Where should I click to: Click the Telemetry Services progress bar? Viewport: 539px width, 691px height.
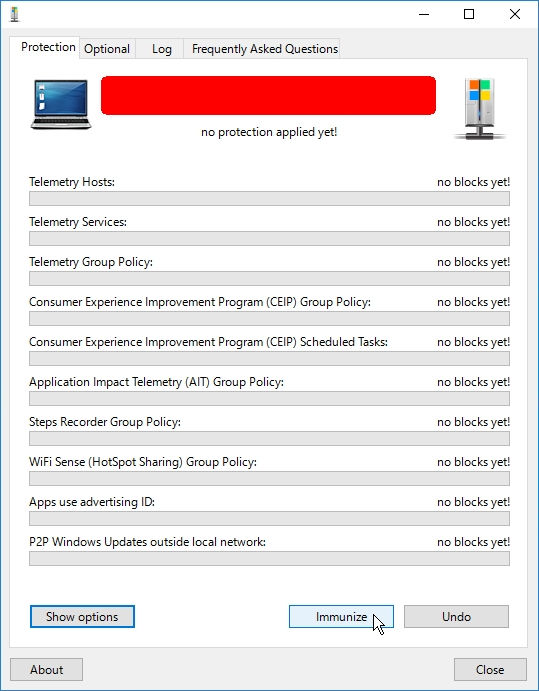point(269,238)
